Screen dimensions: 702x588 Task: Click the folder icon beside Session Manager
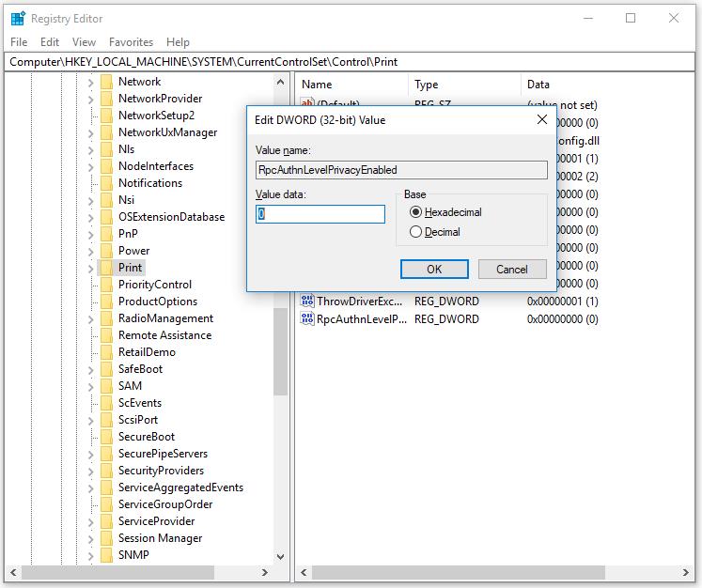pyautogui.click(x=107, y=538)
